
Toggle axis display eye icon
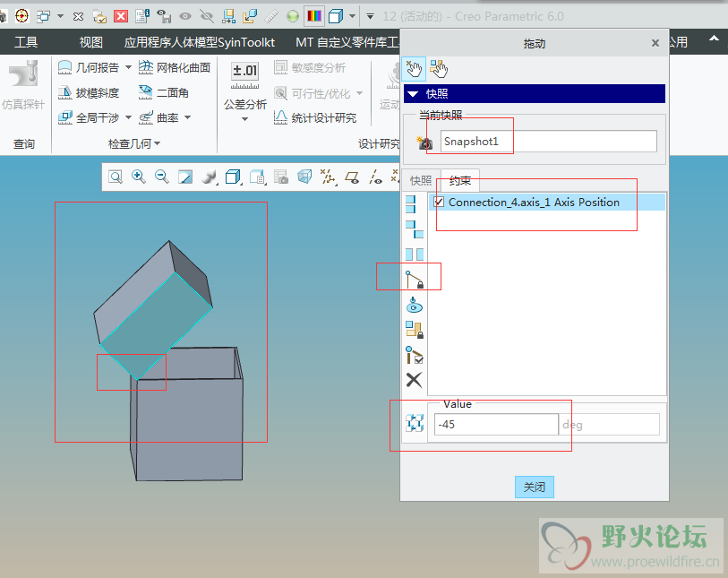coord(375,177)
